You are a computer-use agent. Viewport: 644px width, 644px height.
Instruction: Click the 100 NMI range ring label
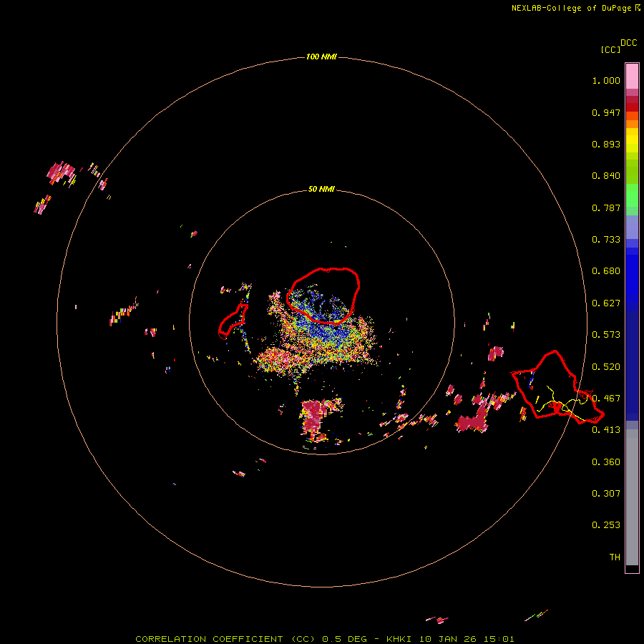pos(321,57)
